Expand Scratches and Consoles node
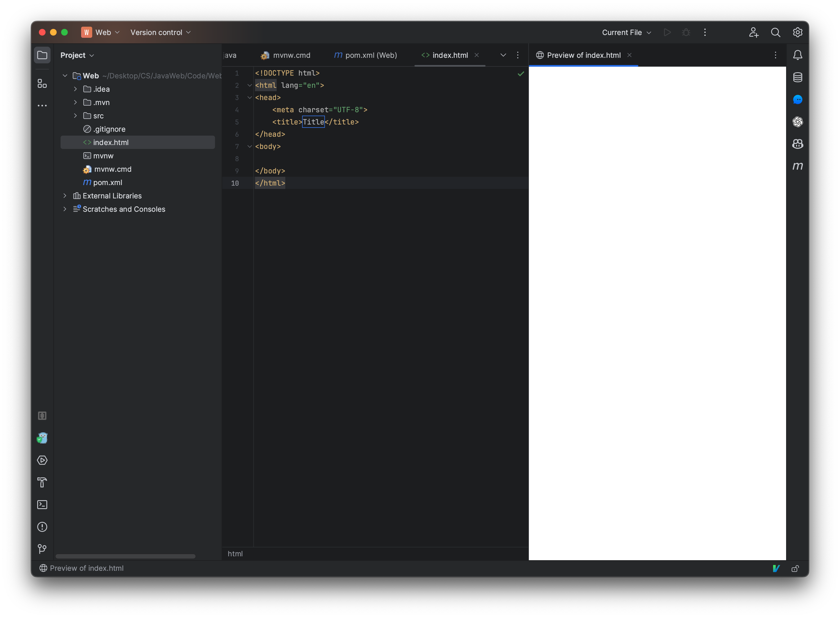Screen dimensions: 840x618 (x=65, y=209)
